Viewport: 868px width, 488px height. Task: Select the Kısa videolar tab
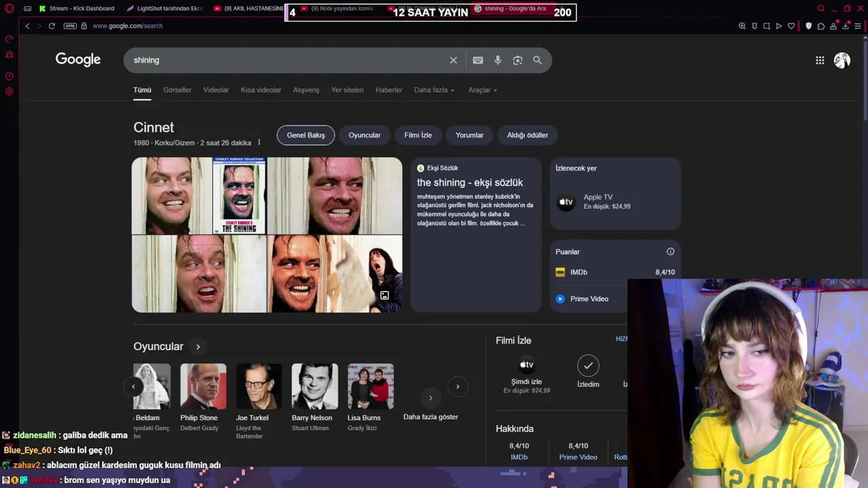coord(261,89)
